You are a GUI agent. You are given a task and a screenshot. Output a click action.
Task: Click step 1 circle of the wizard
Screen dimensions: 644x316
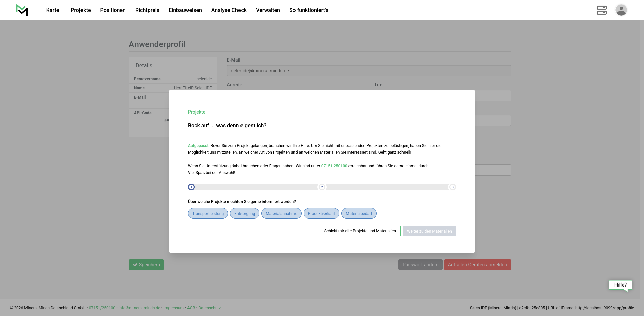[191, 187]
